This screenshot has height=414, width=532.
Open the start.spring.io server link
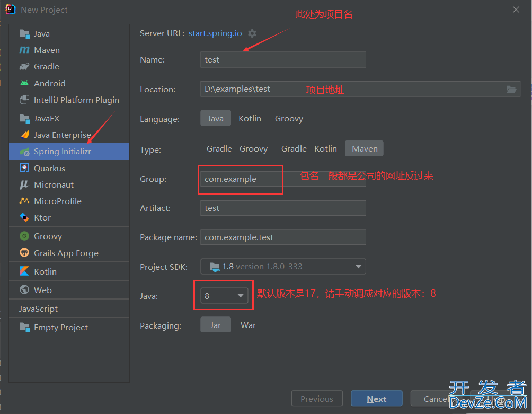click(215, 33)
